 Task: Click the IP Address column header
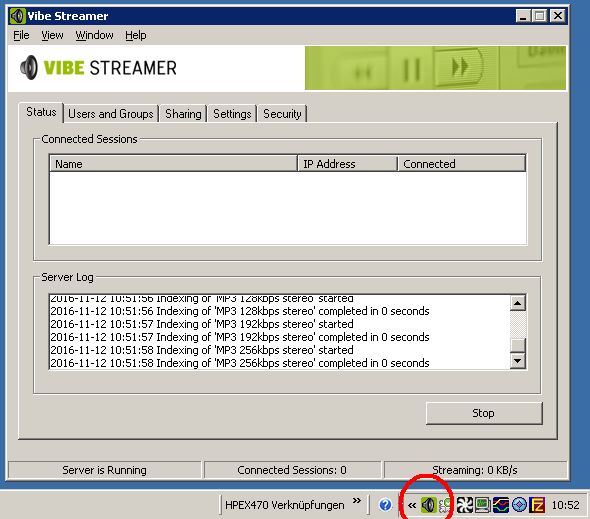[x=347, y=164]
